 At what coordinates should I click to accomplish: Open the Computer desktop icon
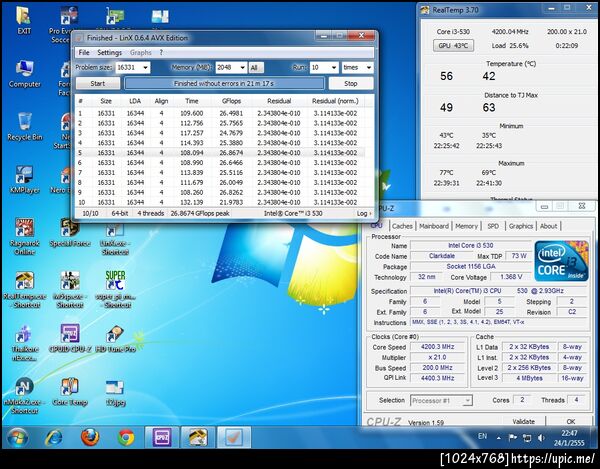pyautogui.click(x=24, y=73)
